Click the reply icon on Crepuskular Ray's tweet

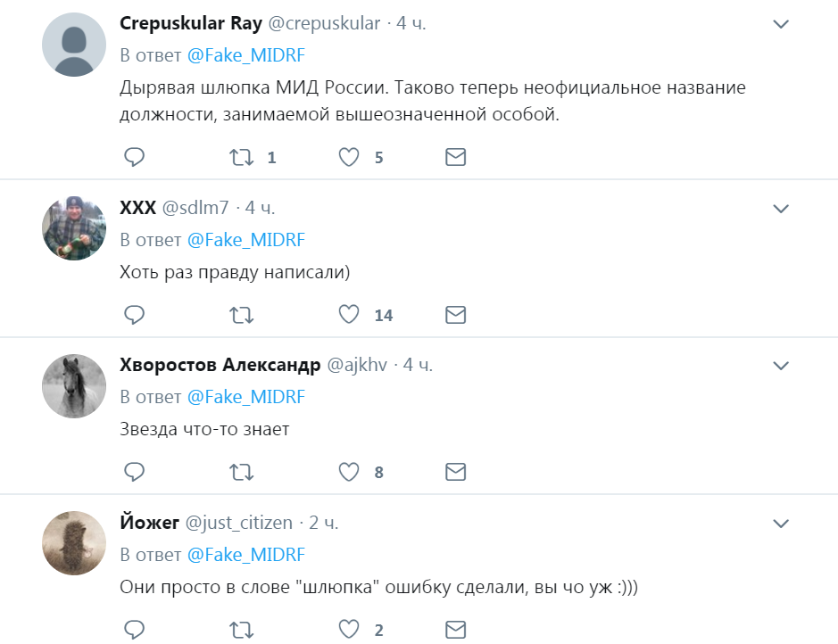coord(135,157)
